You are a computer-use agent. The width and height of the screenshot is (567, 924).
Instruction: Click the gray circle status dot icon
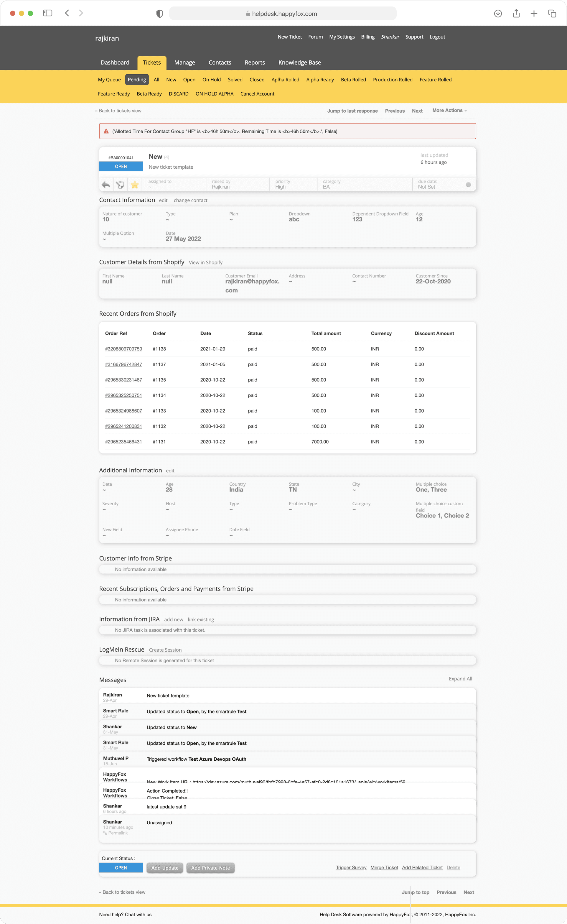[468, 185]
